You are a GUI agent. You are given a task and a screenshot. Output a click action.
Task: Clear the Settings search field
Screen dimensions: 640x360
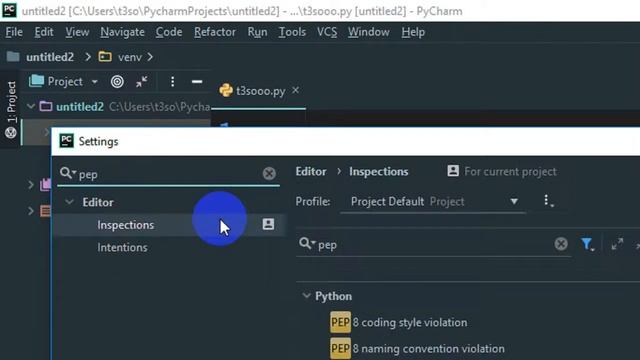tap(269, 173)
